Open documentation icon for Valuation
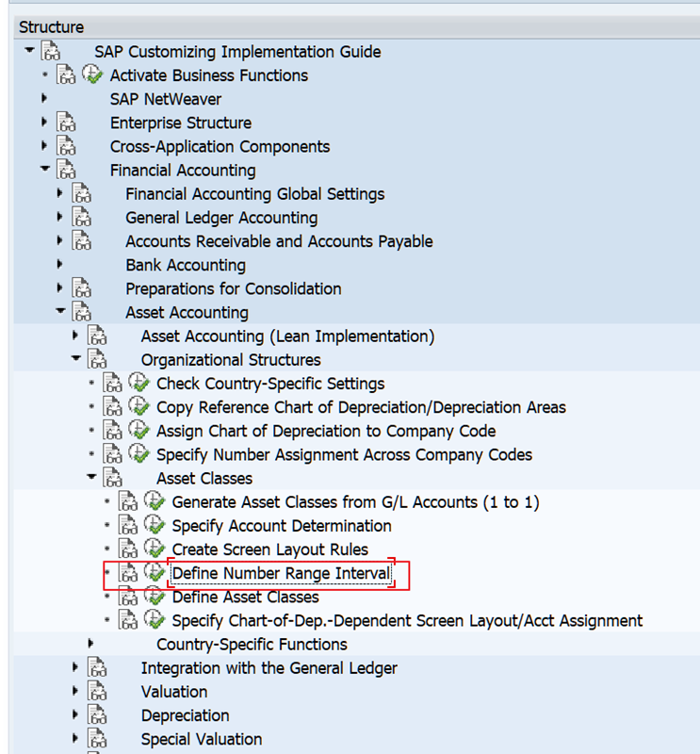Image resolution: width=700 pixels, height=754 pixels. pyautogui.click(x=97, y=691)
